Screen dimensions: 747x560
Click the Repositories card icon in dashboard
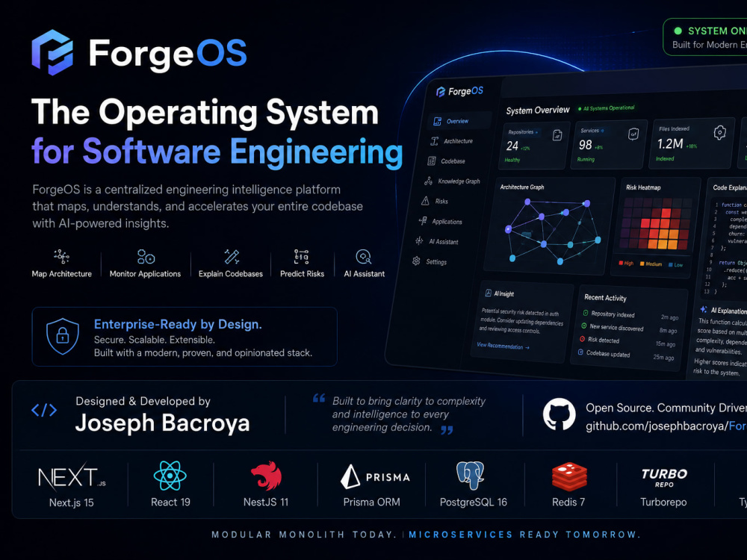point(557,136)
